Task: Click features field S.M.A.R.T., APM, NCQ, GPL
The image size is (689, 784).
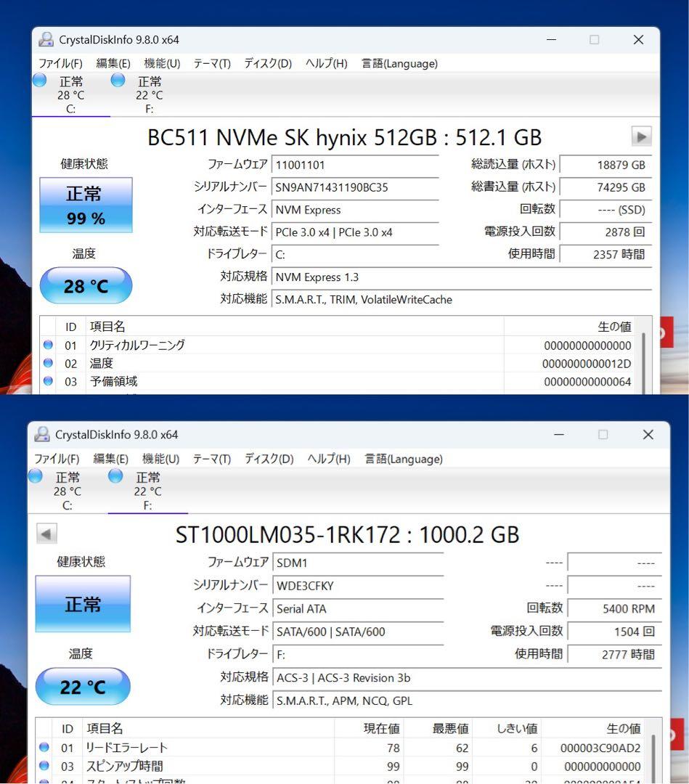Action: [468, 701]
